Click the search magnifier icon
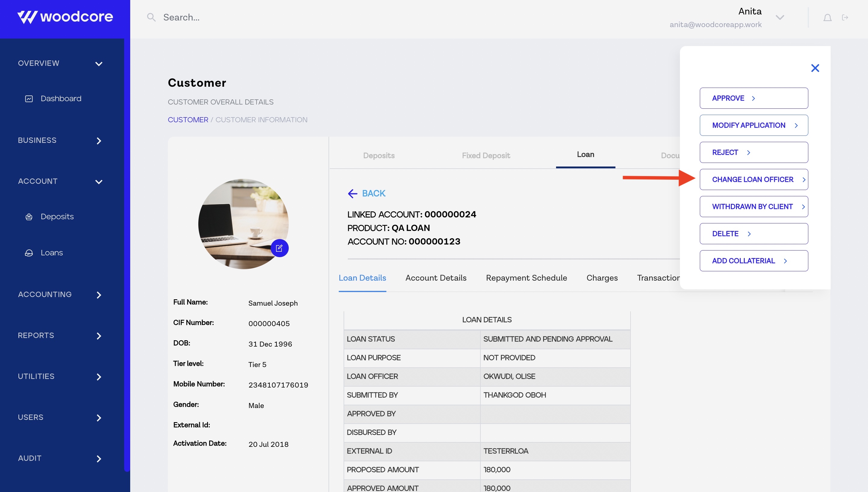The image size is (868, 492). coord(151,17)
